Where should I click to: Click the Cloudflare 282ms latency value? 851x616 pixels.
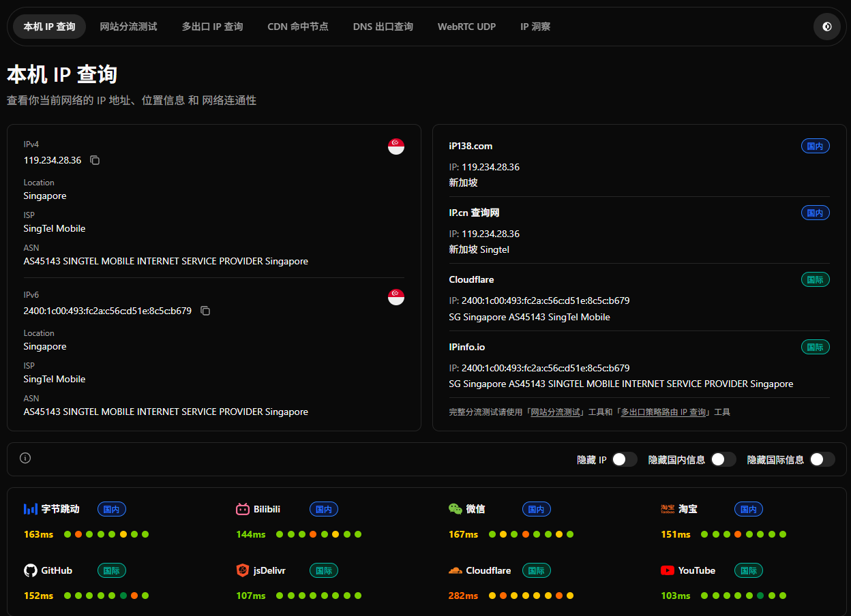click(463, 596)
